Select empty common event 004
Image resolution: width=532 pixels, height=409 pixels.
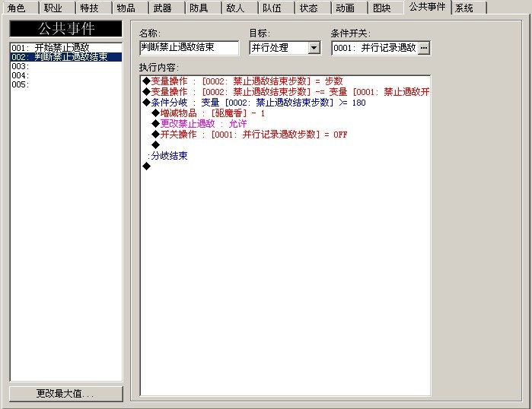[x=66, y=75]
